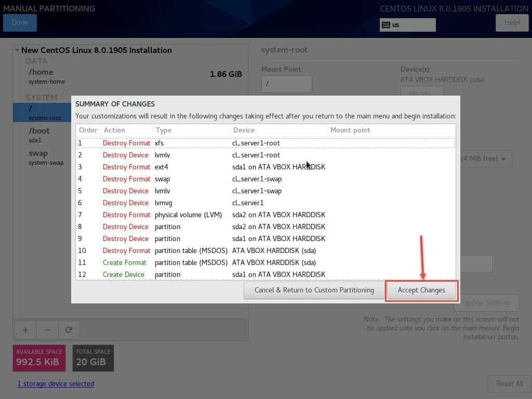This screenshot has width=532, height=399.
Task: Click inside the Mount Point input field
Action: 286,84
